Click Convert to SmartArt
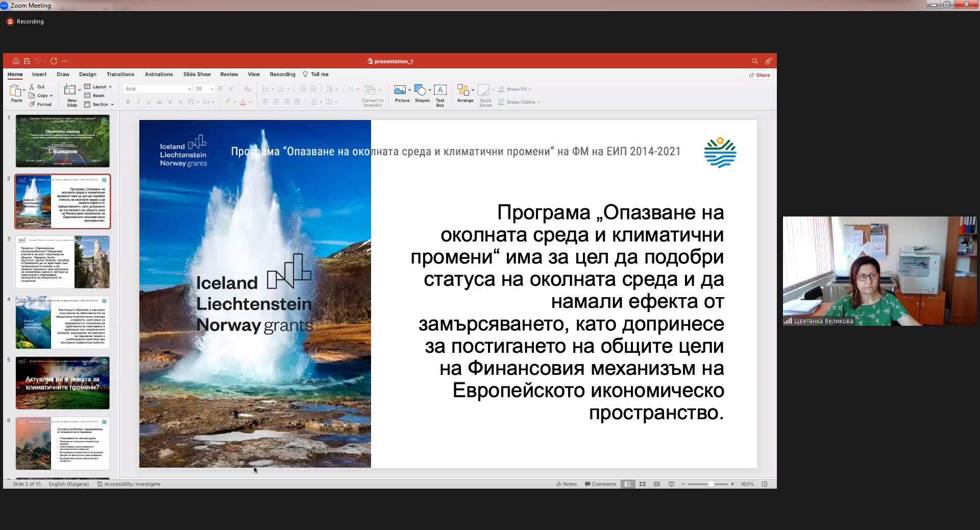The width and height of the screenshot is (980, 530). (373, 95)
